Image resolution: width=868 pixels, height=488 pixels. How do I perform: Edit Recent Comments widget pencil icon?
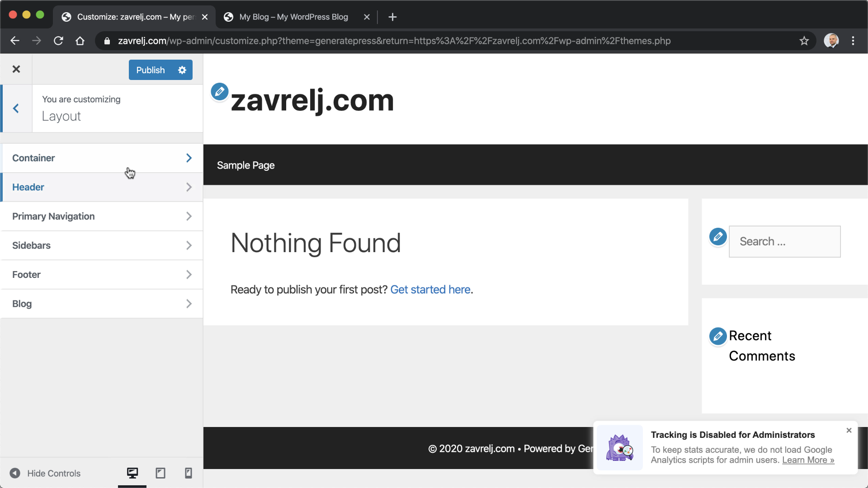(x=718, y=336)
